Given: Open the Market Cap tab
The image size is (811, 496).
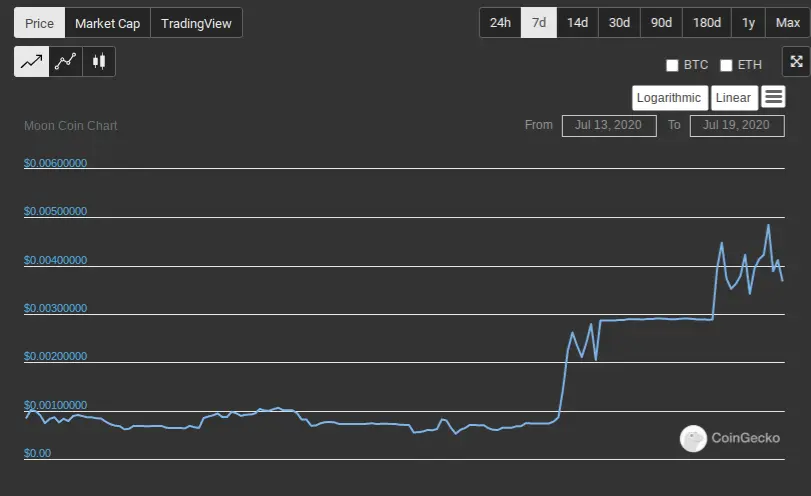Looking at the screenshot, I should (x=108, y=23).
